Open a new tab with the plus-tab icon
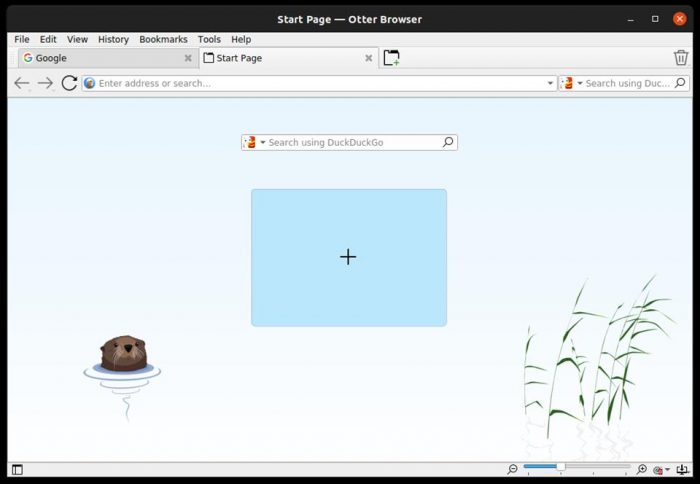Viewport: 700px width, 484px height. [391, 58]
